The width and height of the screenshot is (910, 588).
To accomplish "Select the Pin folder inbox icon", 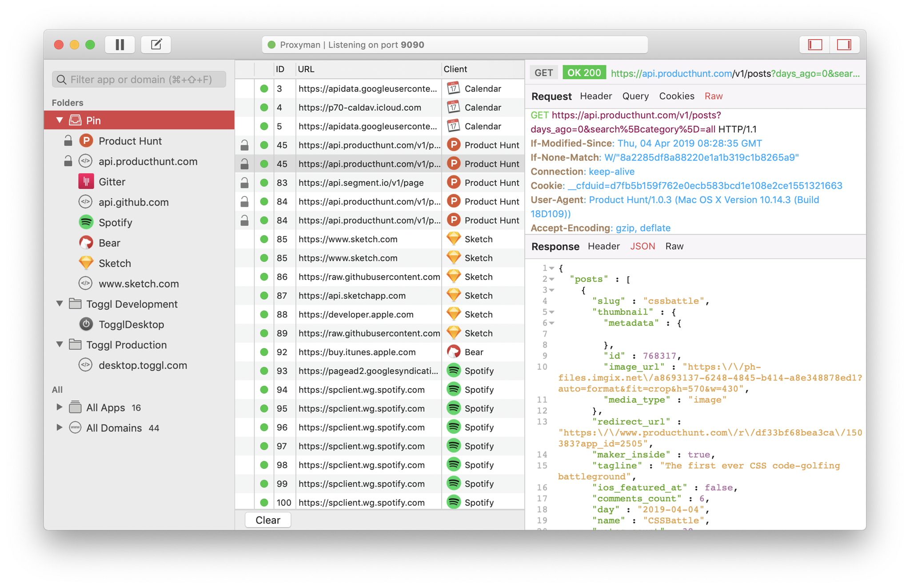I will pos(76,120).
